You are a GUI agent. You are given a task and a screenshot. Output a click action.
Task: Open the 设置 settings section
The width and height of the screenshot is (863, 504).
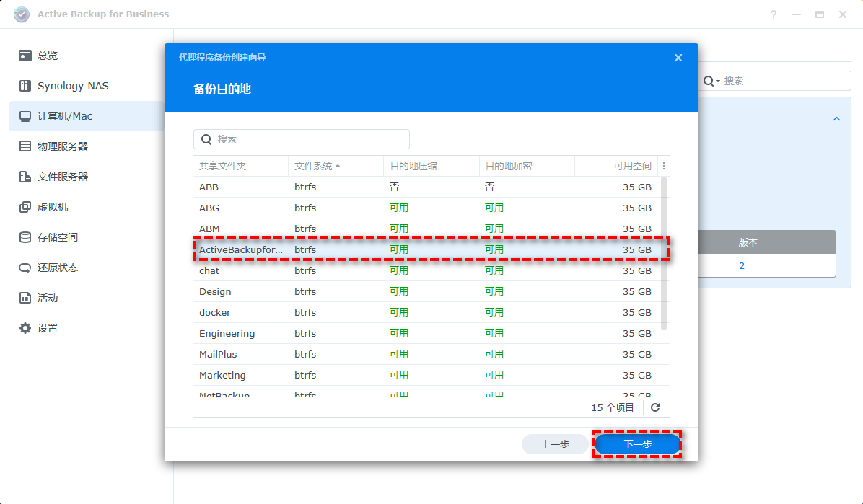click(40, 327)
